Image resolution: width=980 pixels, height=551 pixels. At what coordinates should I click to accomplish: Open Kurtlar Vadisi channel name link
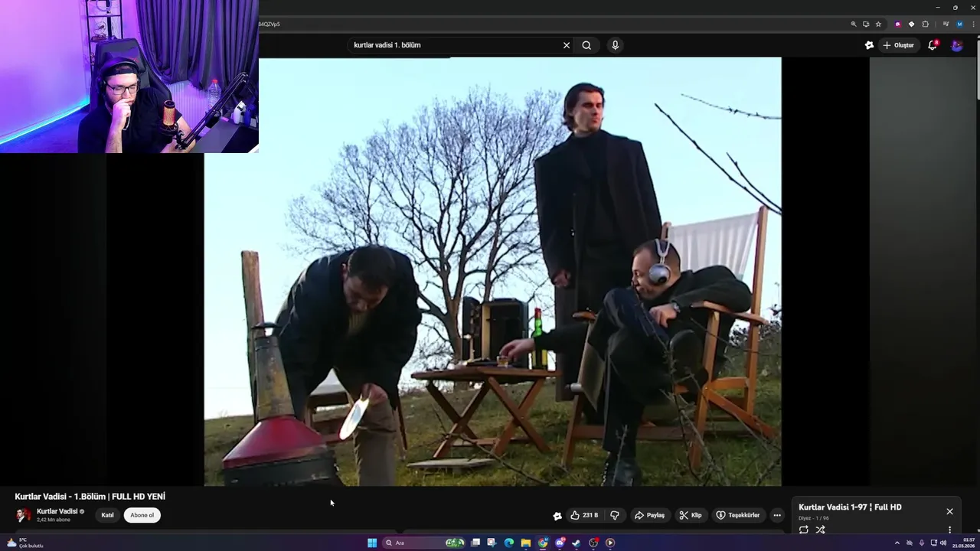(x=57, y=511)
